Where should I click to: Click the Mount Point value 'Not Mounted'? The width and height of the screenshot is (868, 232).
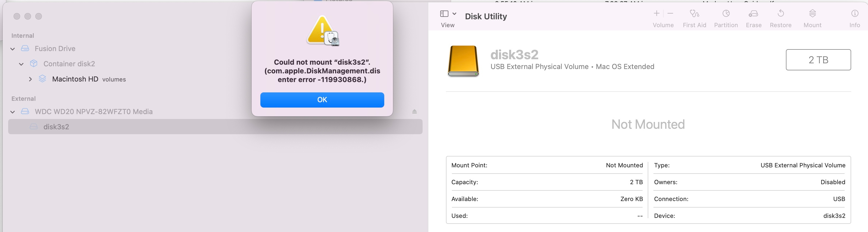(x=624, y=165)
